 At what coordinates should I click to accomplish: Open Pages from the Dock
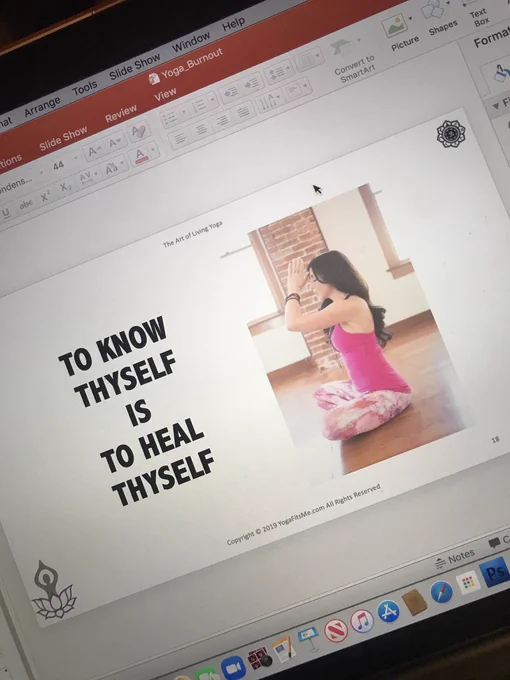tap(284, 649)
